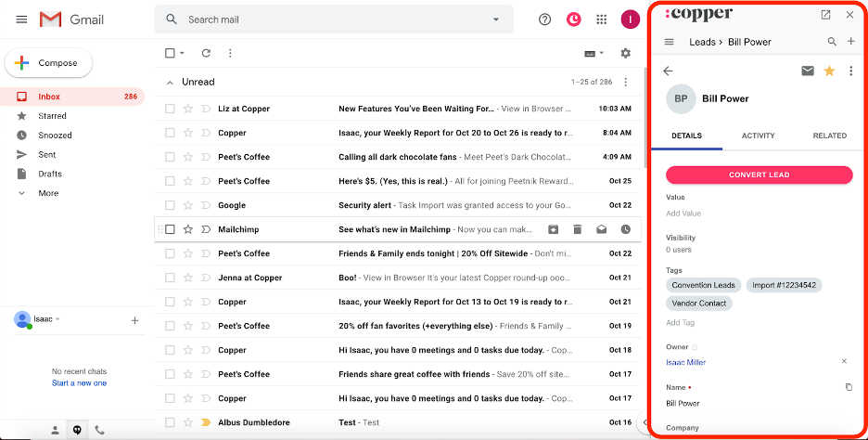The width and height of the screenshot is (868, 440).
Task: Tick checkbox for Liz at Copper email
Action: click(170, 109)
